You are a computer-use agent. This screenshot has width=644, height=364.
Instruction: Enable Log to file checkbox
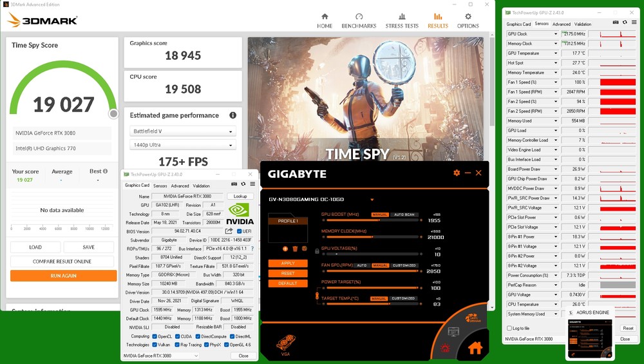(x=510, y=329)
